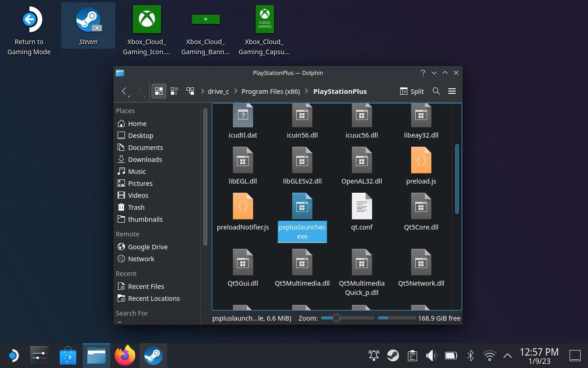Adjust the icon Zoom slider
This screenshot has width=588, height=368.
(x=336, y=318)
